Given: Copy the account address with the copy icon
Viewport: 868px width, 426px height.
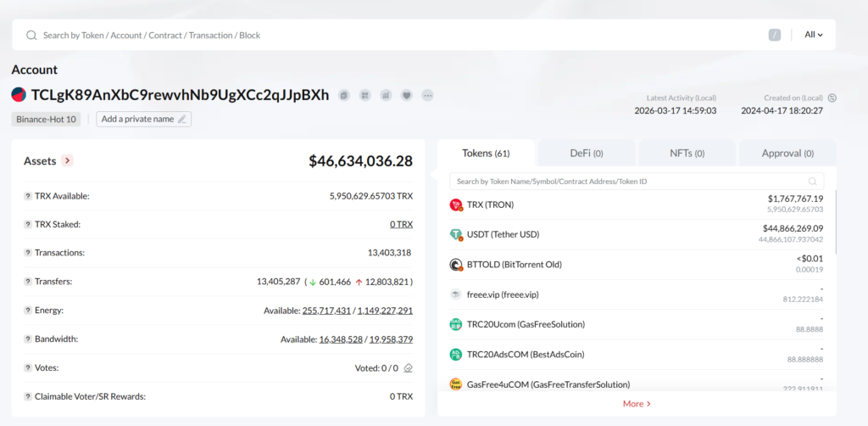Looking at the screenshot, I should [x=344, y=95].
